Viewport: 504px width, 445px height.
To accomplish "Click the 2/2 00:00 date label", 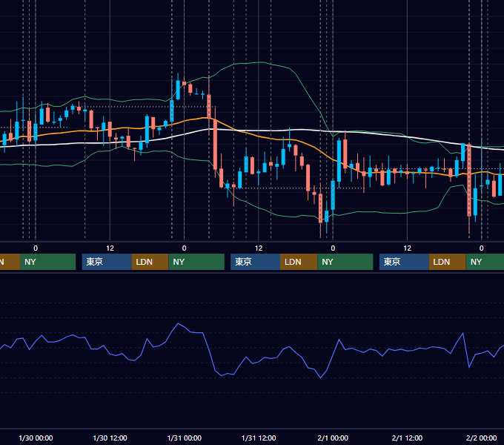I will click(481, 438).
